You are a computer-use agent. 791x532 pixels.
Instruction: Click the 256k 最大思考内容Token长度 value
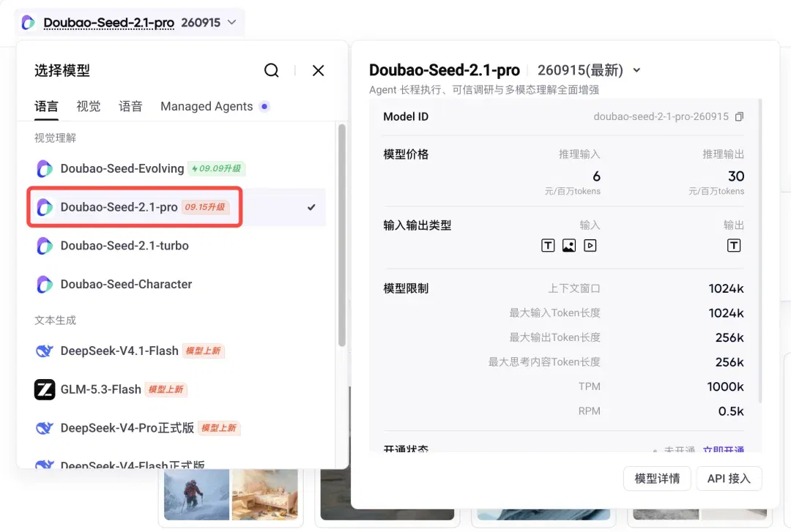point(729,362)
